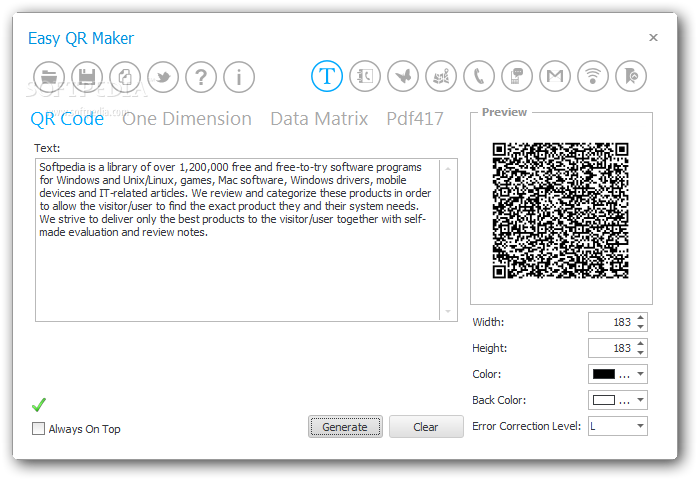Screen dimensions: 698x480
Task: Select the map location content type
Action: pos(441,76)
